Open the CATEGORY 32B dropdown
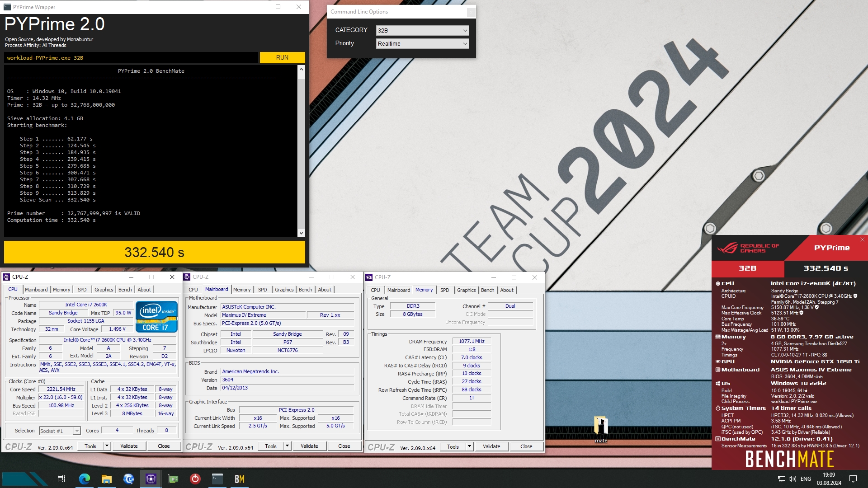 pos(422,30)
